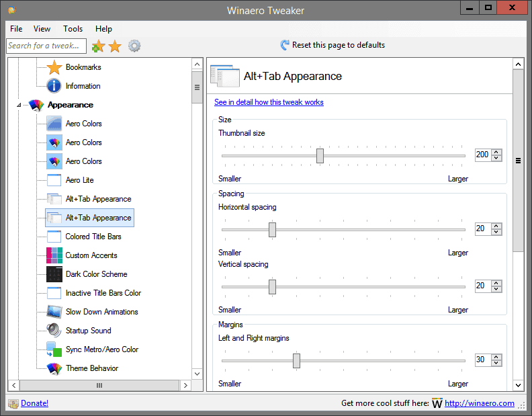Open See in detail how this tweak works link
This screenshot has width=532, height=416.
coord(269,102)
